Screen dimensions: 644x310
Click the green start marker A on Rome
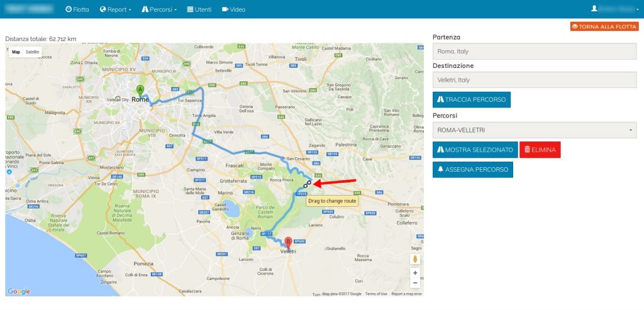(140, 90)
